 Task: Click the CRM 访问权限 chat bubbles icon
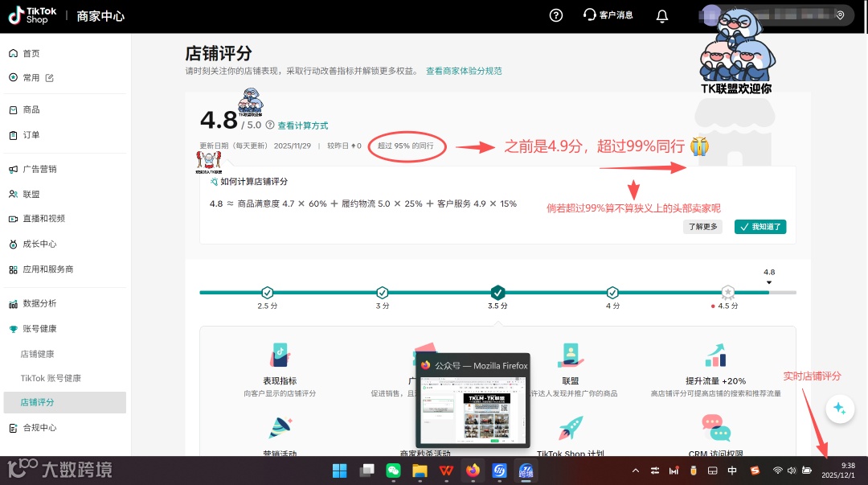tap(716, 428)
